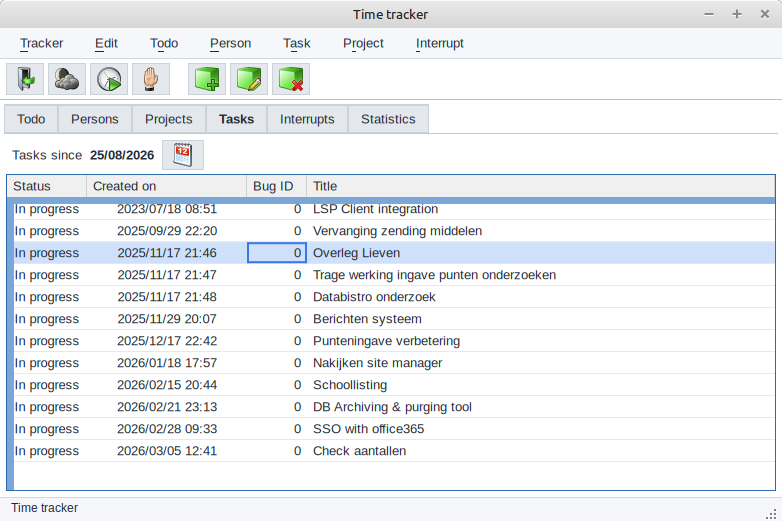This screenshot has width=782, height=521.
Task: Switch to the Todo tab
Action: pyautogui.click(x=31, y=119)
